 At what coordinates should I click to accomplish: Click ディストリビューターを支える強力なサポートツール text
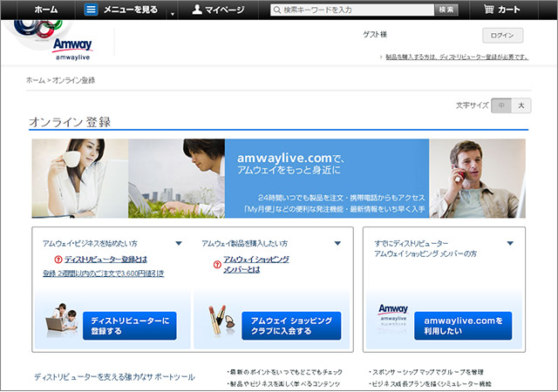click(114, 377)
